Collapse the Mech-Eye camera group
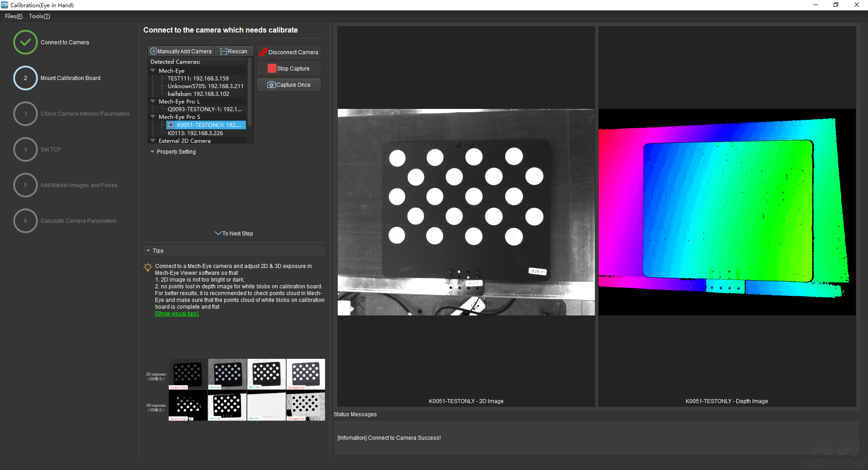868x470 pixels. [x=153, y=71]
